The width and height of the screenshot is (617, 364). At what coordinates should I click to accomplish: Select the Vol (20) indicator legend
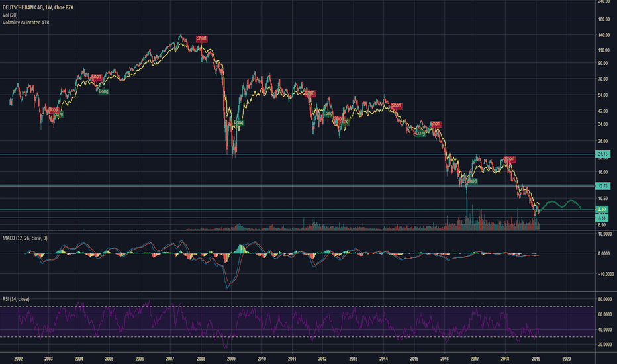click(10, 15)
